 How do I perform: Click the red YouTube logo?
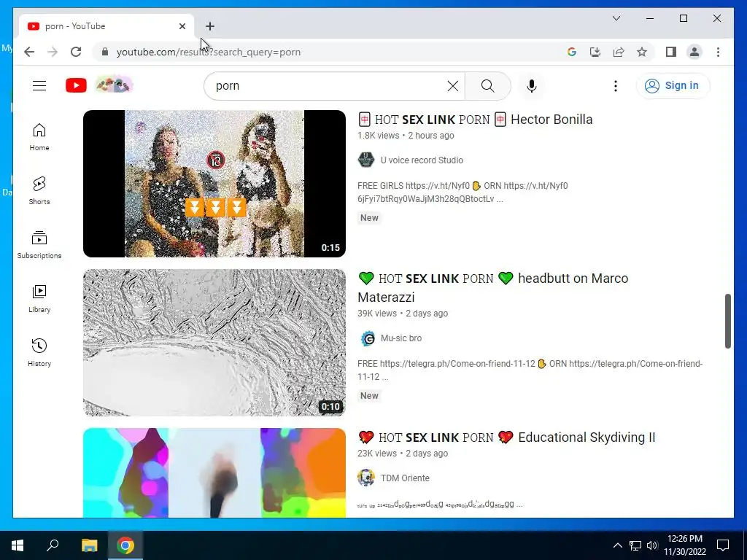(76, 86)
